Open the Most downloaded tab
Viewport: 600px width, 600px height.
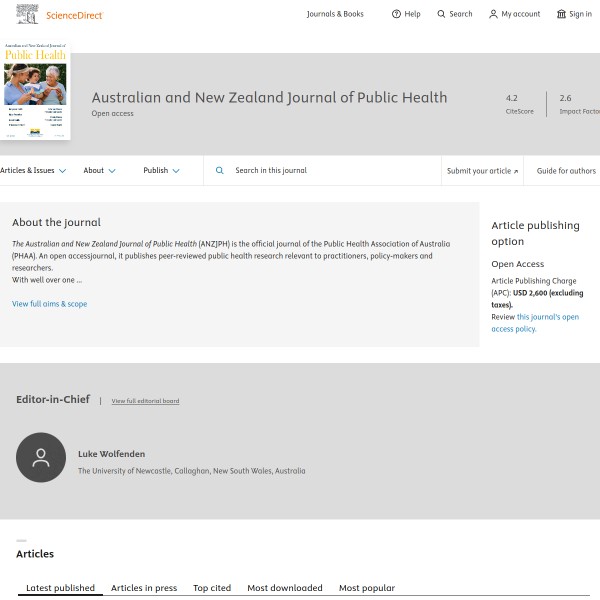285,588
